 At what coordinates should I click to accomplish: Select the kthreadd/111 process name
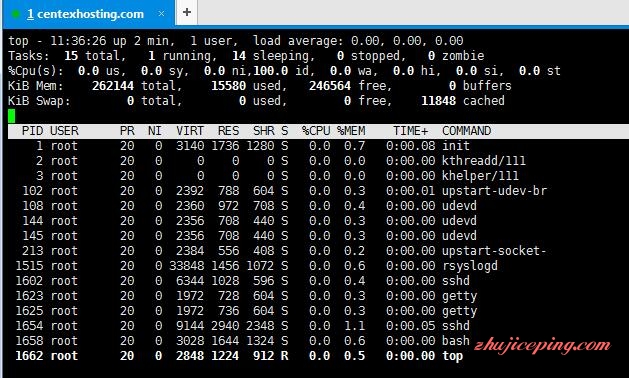pos(484,161)
